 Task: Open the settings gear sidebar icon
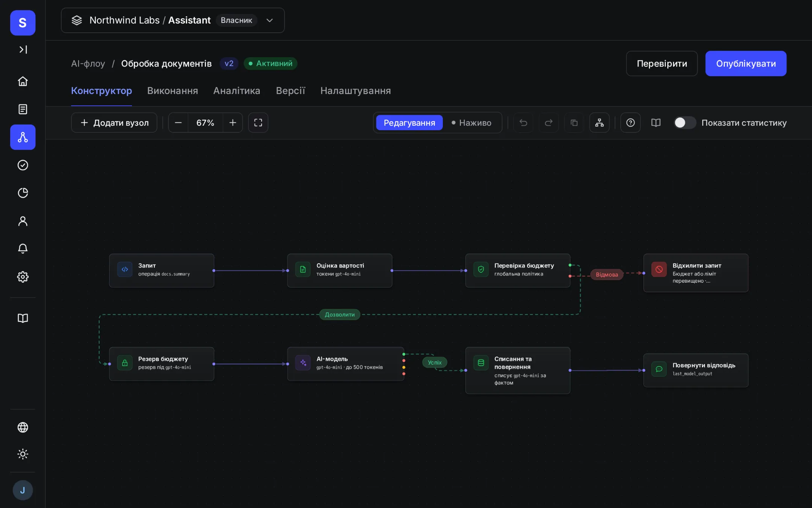point(23,277)
